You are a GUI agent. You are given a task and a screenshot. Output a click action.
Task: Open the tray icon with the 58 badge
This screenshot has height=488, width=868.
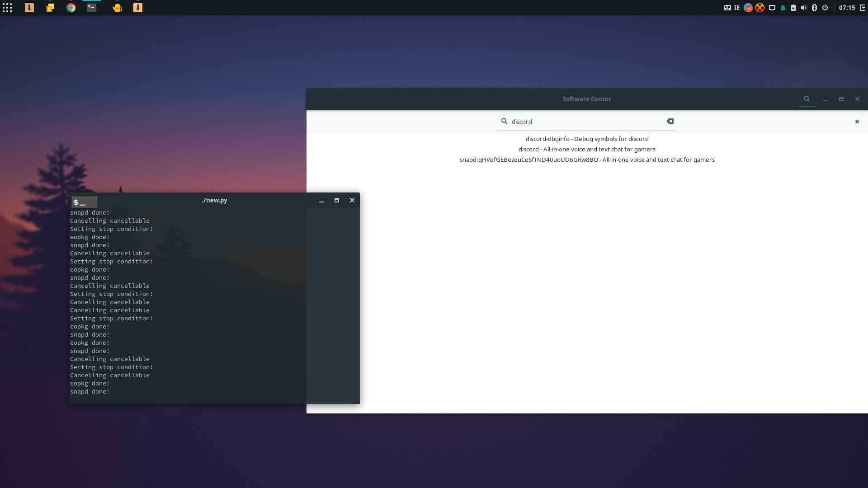[748, 8]
